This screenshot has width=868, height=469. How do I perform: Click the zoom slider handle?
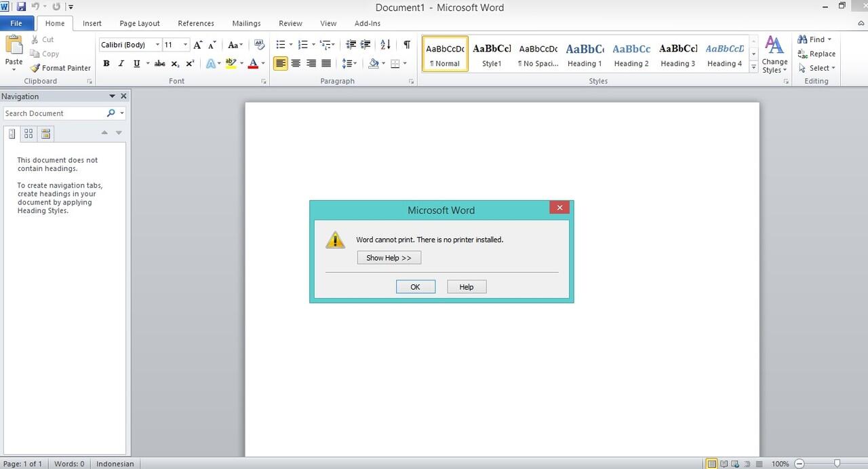coord(837,464)
